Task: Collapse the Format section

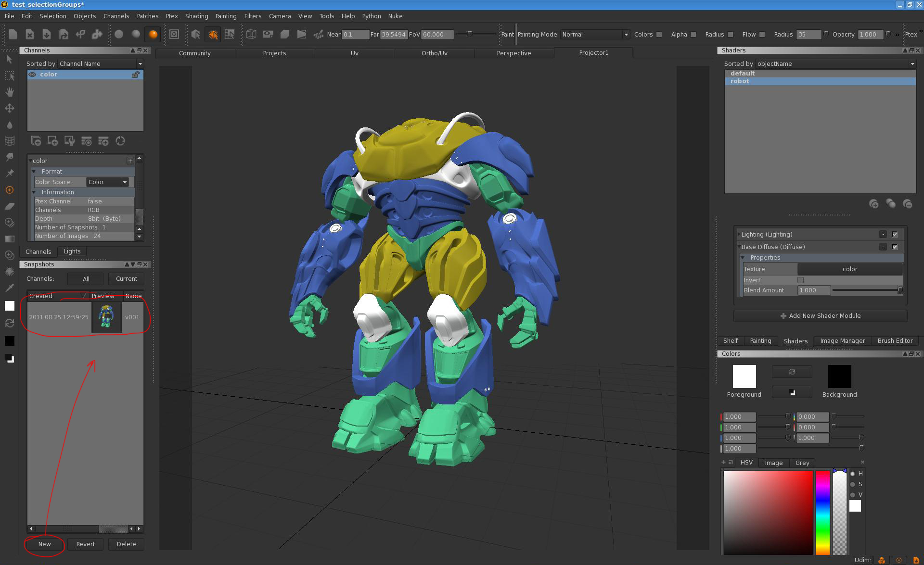Action: pos(34,172)
